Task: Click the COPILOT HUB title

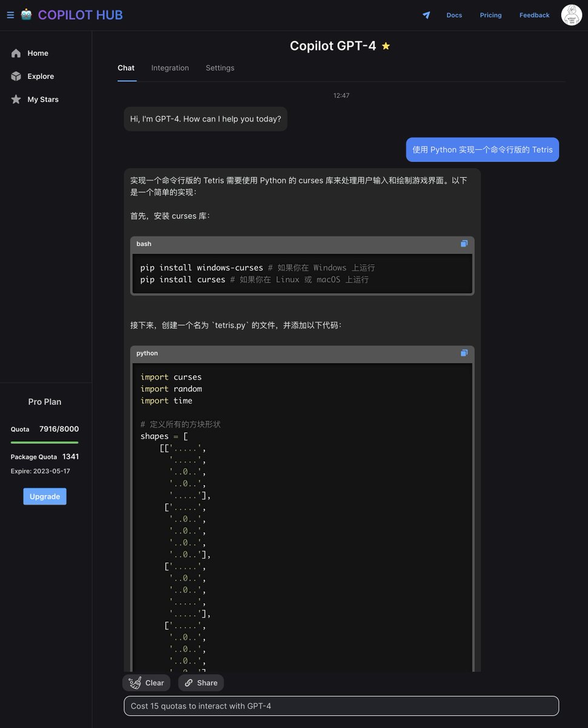Action: tap(80, 15)
